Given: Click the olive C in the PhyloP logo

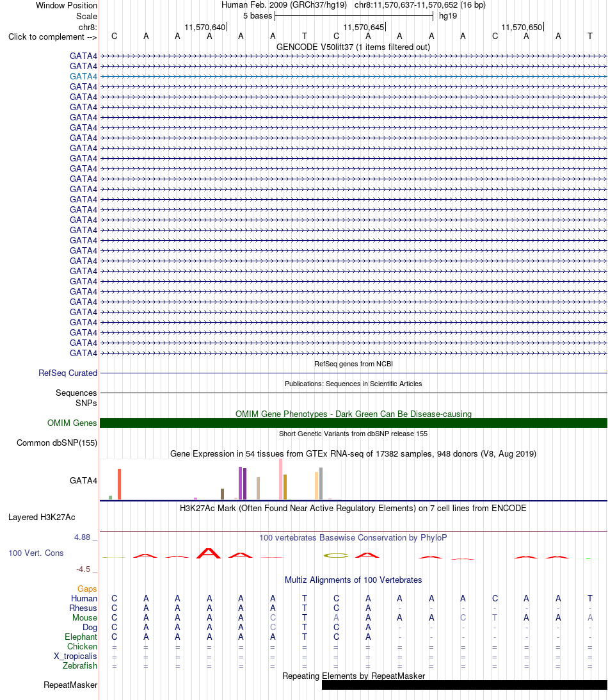Looking at the screenshot, I should click(x=336, y=556).
